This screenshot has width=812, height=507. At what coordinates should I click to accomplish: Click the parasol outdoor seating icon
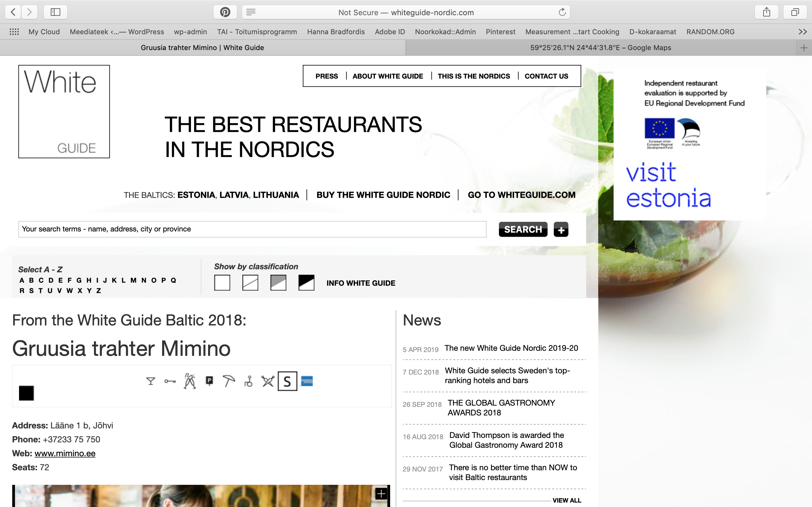click(229, 381)
